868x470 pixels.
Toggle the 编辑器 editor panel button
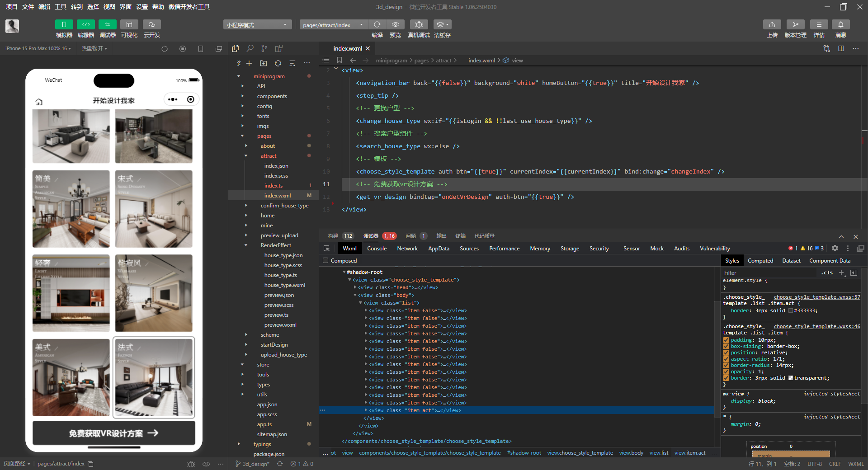[x=86, y=24]
